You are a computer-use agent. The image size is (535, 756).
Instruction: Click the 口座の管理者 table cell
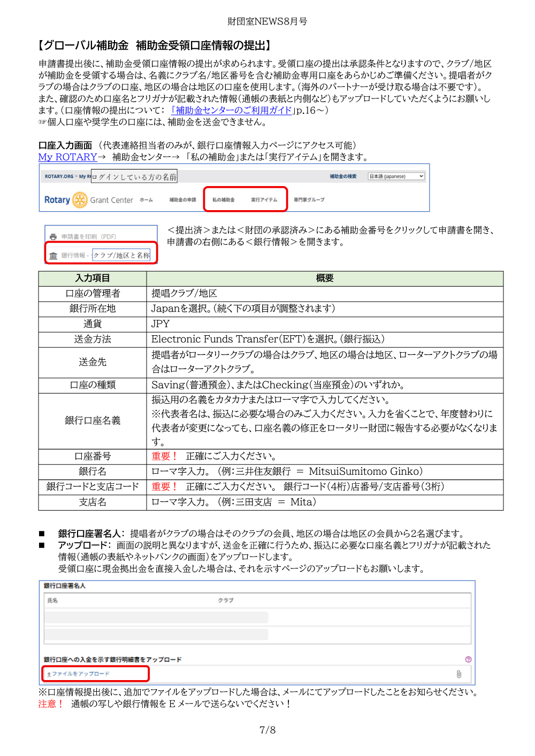point(93,294)
